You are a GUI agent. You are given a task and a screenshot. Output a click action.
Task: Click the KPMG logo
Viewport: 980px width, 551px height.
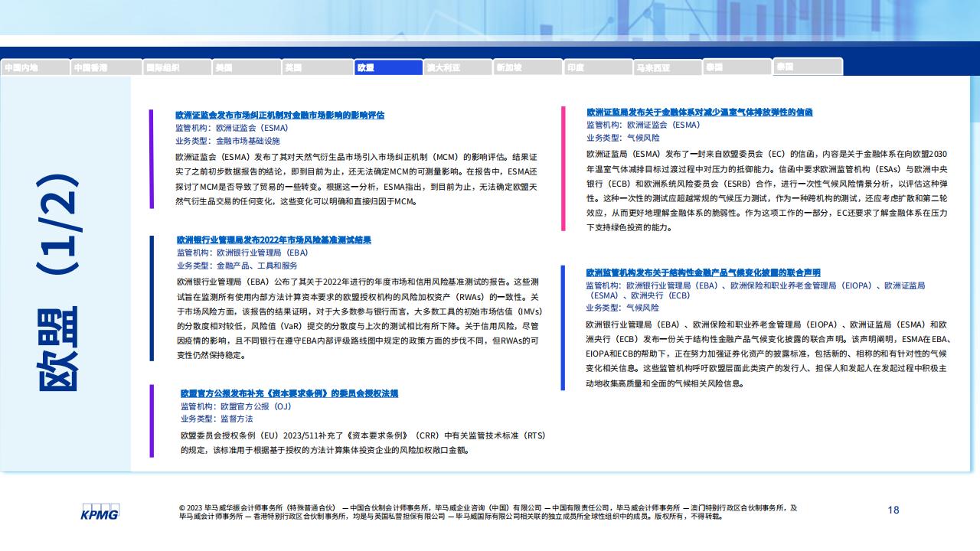[100, 512]
